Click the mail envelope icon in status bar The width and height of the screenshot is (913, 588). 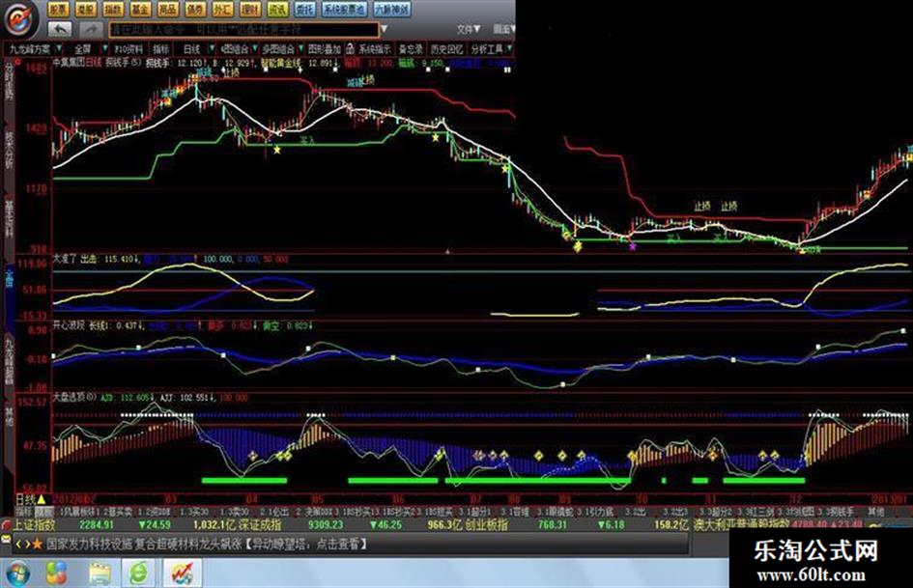click(x=7, y=540)
